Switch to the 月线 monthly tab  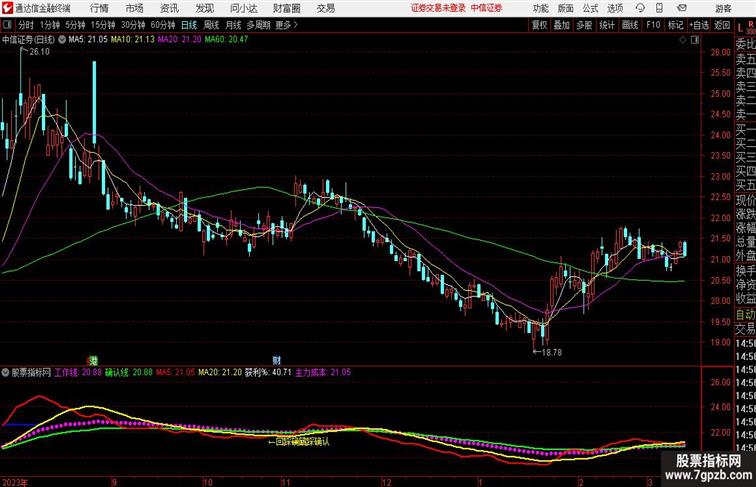click(x=233, y=25)
